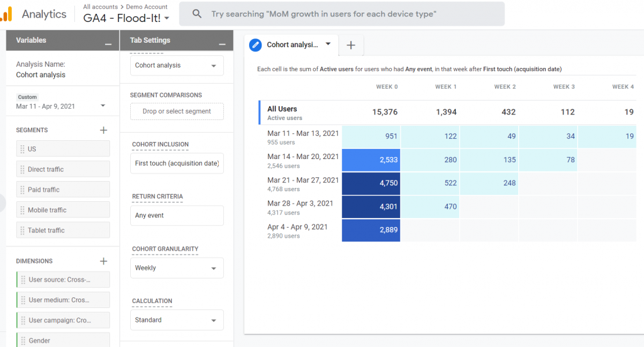Click the dark blue 4,750 cohort cell
This screenshot has width=644, height=347.
point(371,183)
